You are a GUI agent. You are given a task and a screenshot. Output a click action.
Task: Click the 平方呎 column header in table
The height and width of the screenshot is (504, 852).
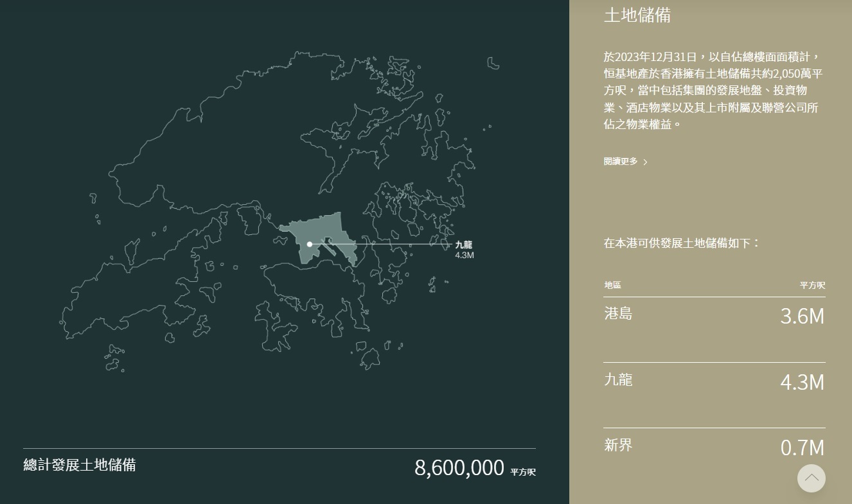pyautogui.click(x=813, y=285)
